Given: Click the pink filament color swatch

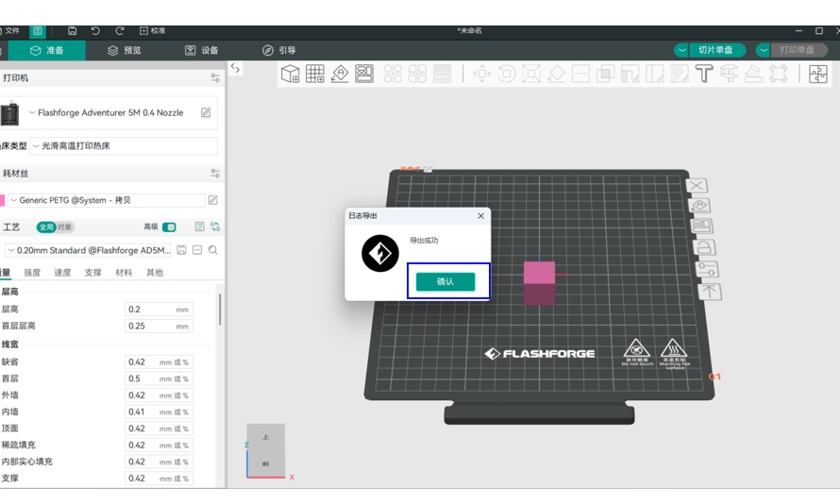Looking at the screenshot, I should coord(2,200).
